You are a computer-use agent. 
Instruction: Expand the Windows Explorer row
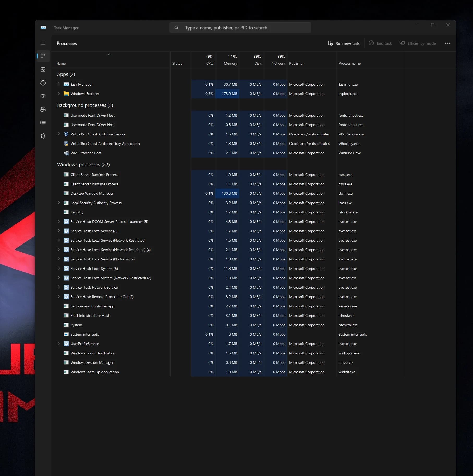click(x=59, y=93)
